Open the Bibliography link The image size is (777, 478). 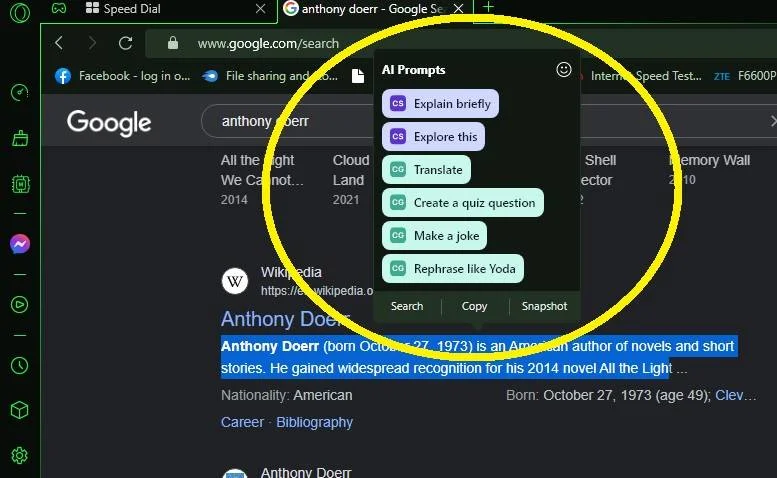314,422
